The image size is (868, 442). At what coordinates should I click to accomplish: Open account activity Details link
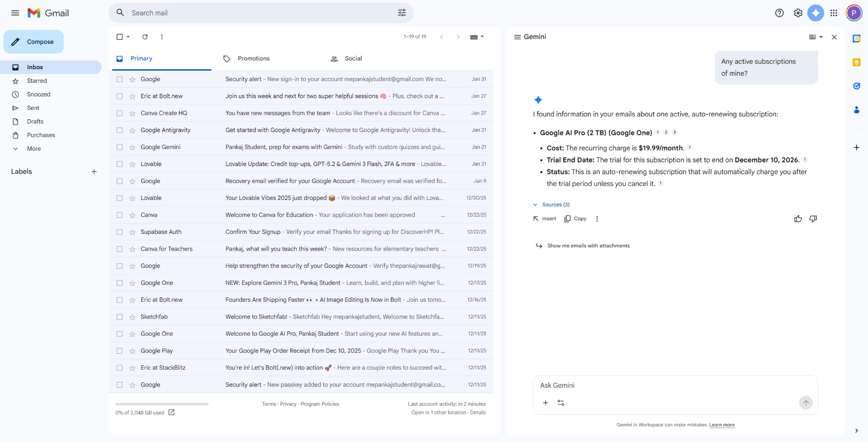tap(478, 413)
